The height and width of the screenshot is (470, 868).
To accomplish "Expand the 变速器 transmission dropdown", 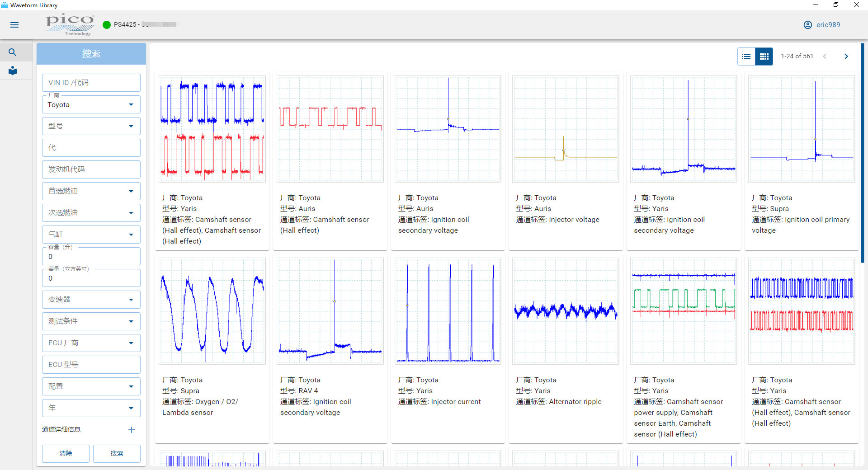I will coord(91,300).
